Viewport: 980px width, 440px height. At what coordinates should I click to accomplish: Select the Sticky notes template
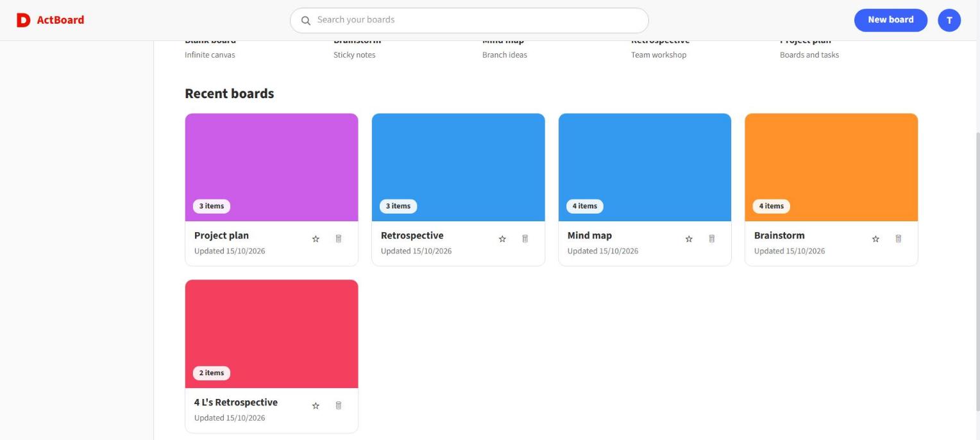354,55
